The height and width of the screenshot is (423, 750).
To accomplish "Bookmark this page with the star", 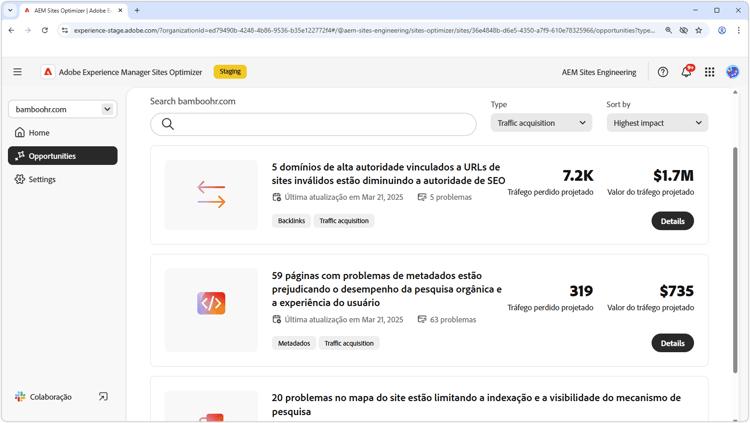I will (699, 30).
